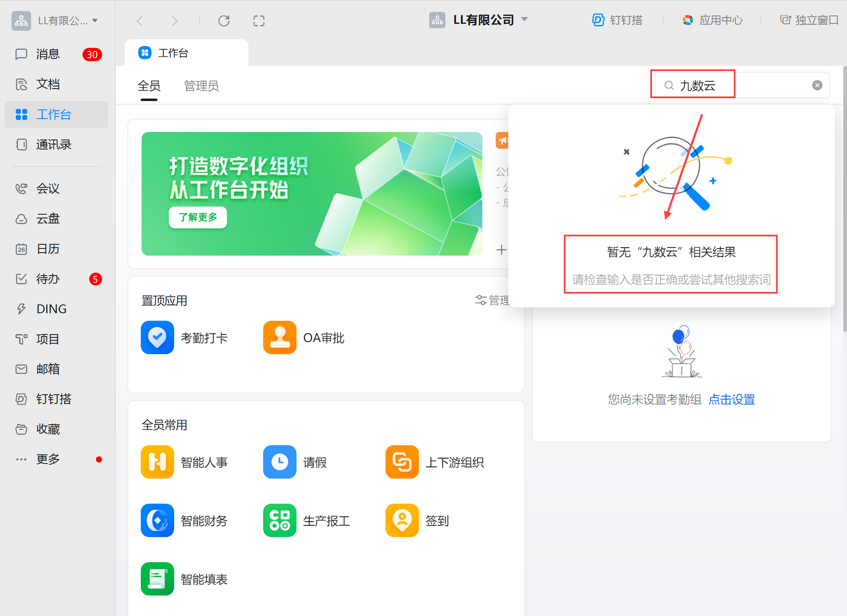
Task: Launch the 智能填表 form app
Action: point(157,579)
